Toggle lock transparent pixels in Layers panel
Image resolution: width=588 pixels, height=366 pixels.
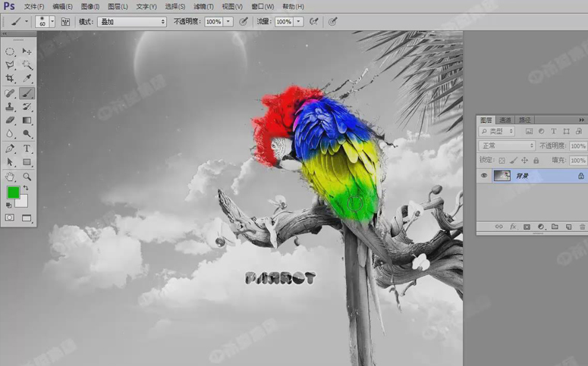pyautogui.click(x=502, y=161)
